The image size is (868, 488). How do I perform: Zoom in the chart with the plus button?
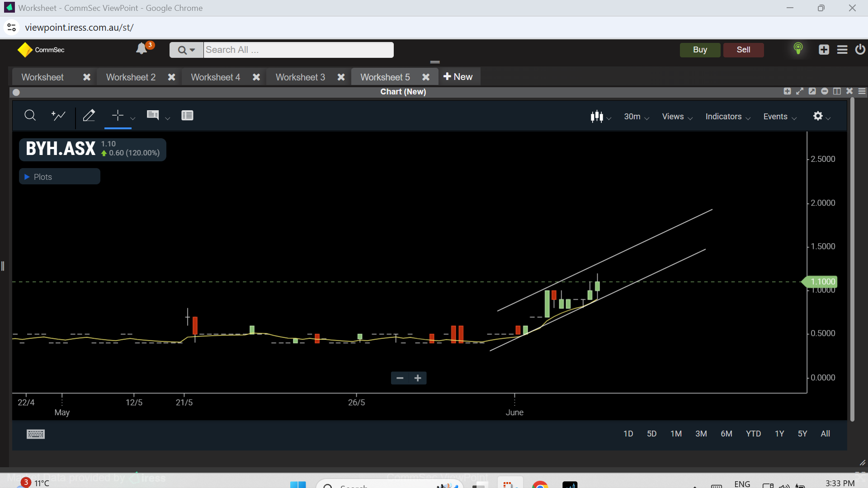click(x=418, y=378)
